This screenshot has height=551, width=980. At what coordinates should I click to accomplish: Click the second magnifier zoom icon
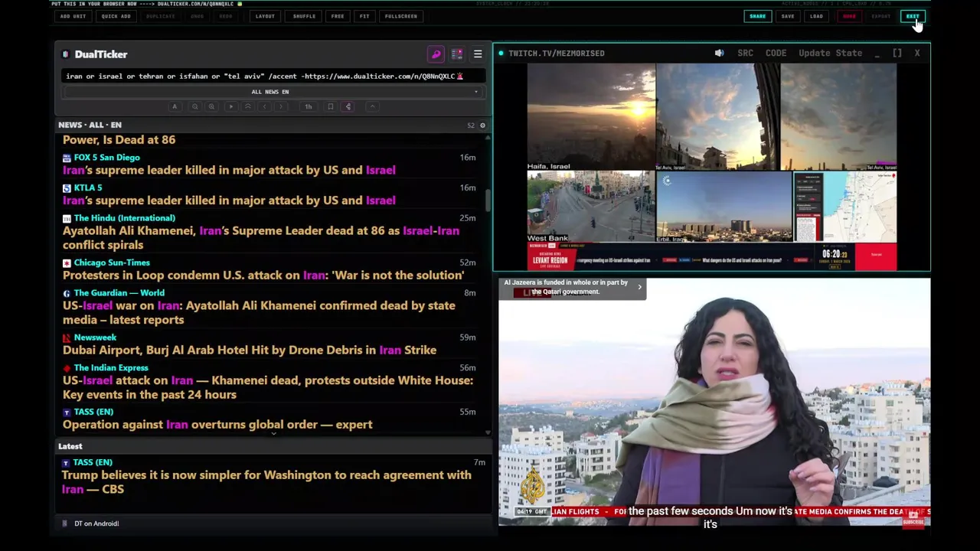pos(211,106)
